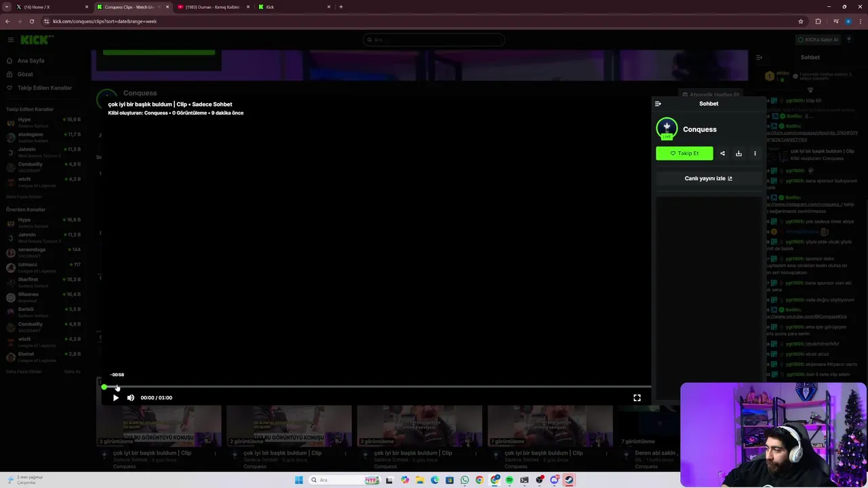Click taskbar search box
868x488 pixels.
[x=343, y=480]
